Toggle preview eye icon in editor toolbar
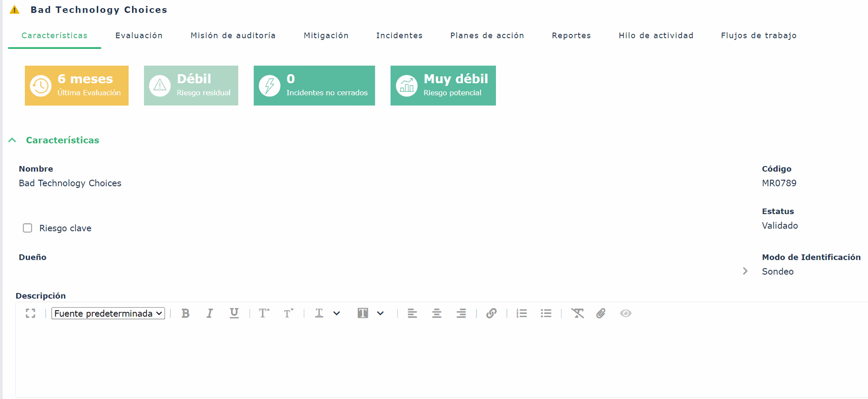This screenshot has height=399, width=868. click(626, 313)
